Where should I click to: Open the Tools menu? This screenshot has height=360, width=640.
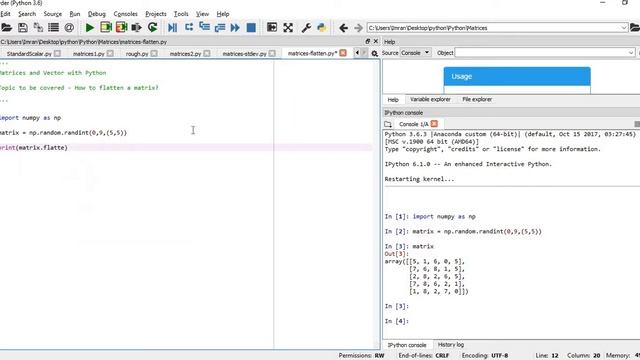click(x=181, y=14)
